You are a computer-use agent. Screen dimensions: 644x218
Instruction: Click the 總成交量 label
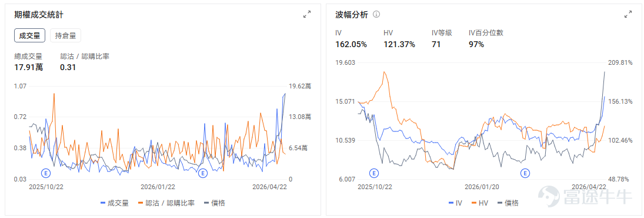[x=28, y=56]
